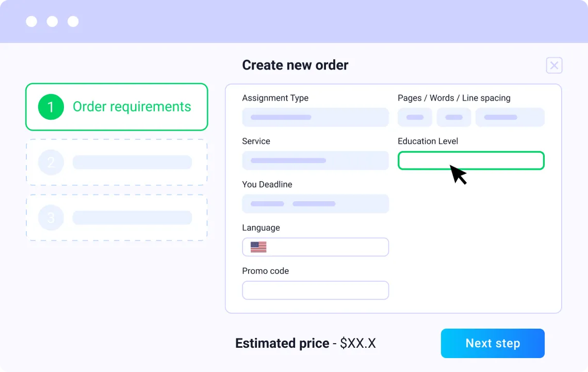Screen dimensions: 588x372
Task: Open the Education Level dropdown
Action: [x=470, y=160]
